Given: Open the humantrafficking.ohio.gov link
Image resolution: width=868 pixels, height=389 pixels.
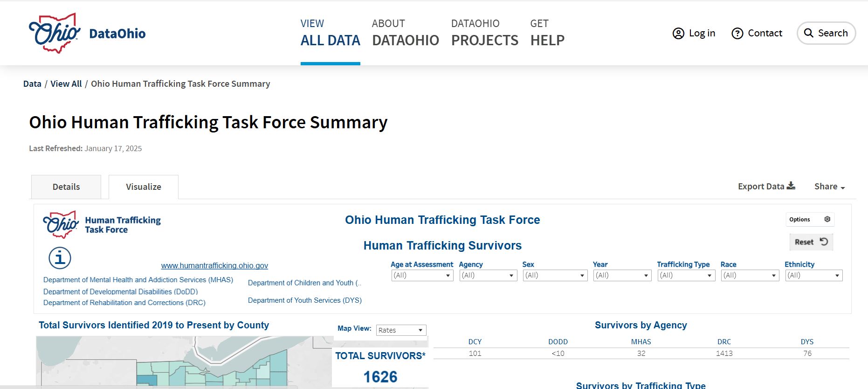Looking at the screenshot, I should coord(214,266).
